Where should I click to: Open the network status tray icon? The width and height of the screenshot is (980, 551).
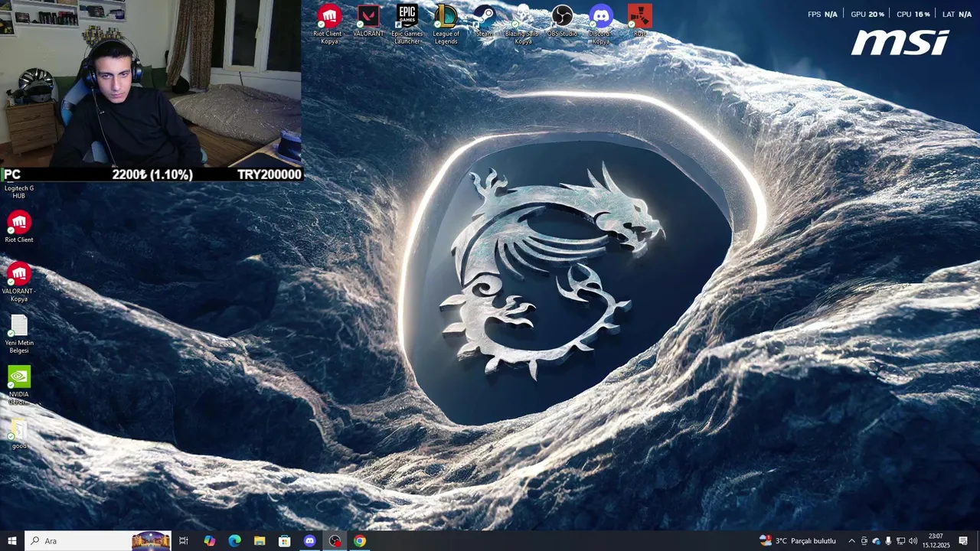[x=900, y=541]
